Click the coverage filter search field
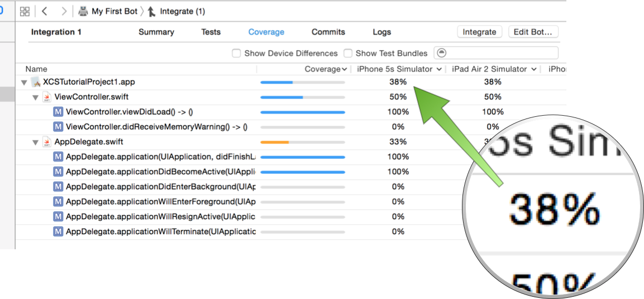The image size is (644, 299). coord(496,53)
